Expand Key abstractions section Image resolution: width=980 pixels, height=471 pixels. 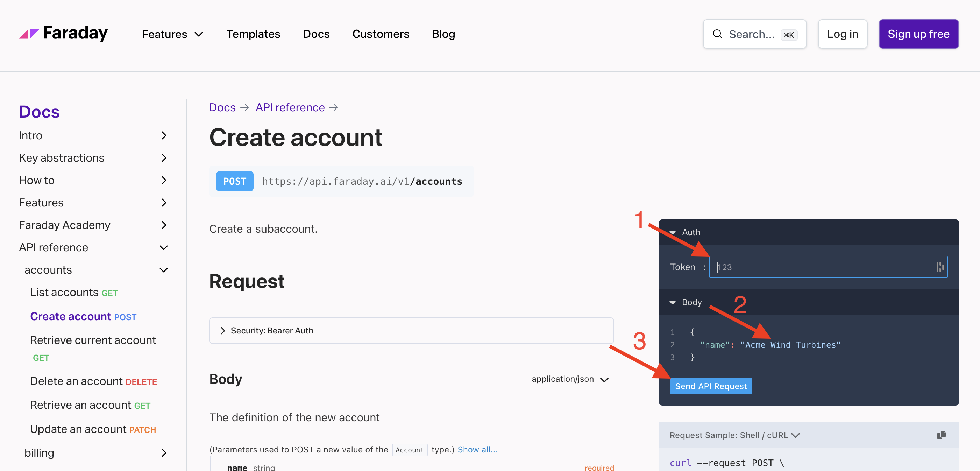pyautogui.click(x=164, y=157)
